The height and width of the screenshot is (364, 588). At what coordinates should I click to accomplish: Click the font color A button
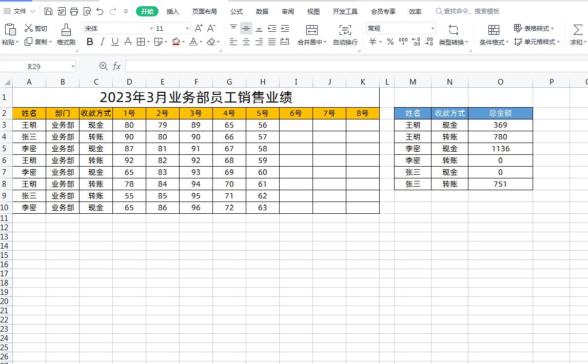click(x=193, y=42)
